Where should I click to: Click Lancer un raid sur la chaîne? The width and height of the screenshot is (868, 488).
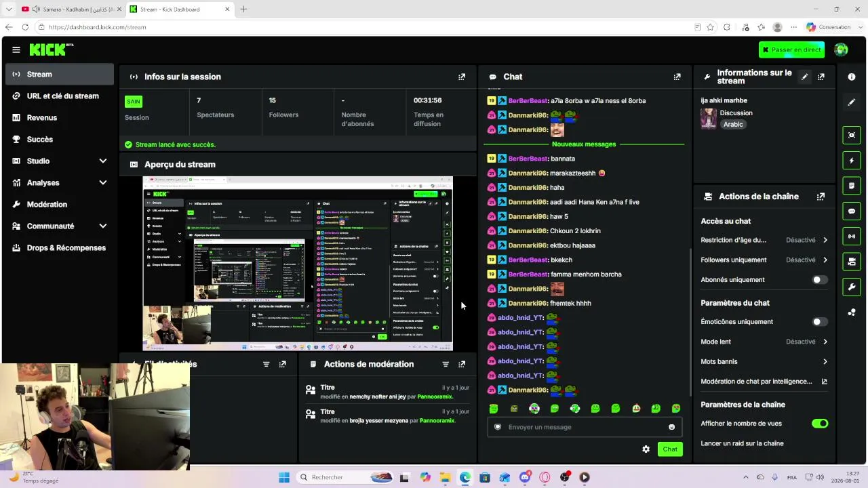pos(742,443)
